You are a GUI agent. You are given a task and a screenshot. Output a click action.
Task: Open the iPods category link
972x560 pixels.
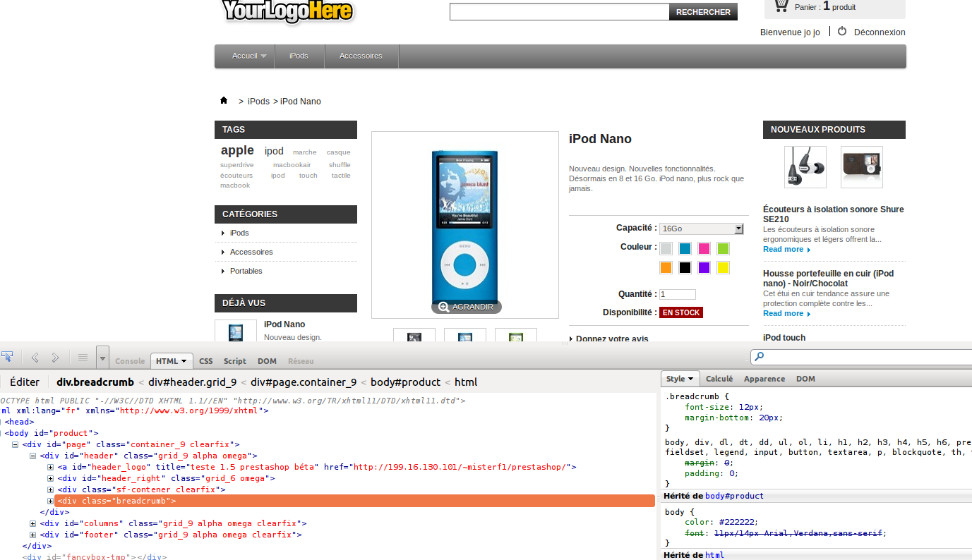tap(239, 233)
